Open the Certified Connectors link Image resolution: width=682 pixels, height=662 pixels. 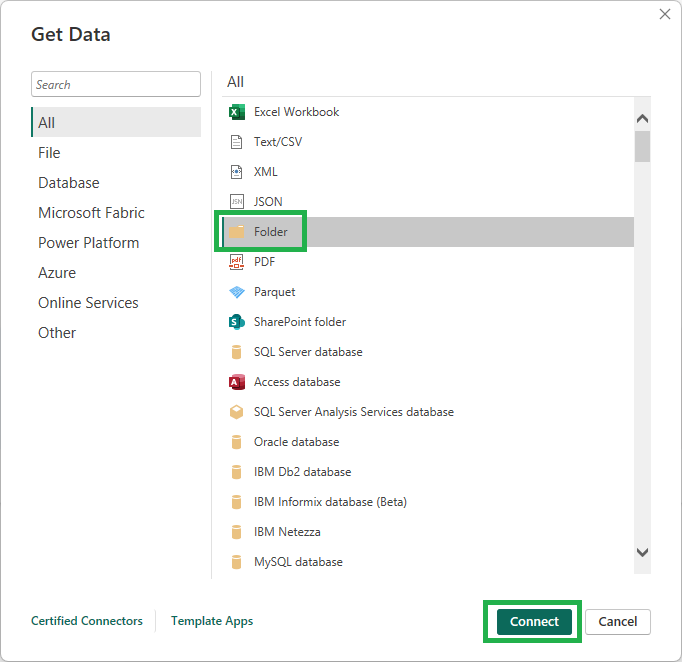(87, 621)
